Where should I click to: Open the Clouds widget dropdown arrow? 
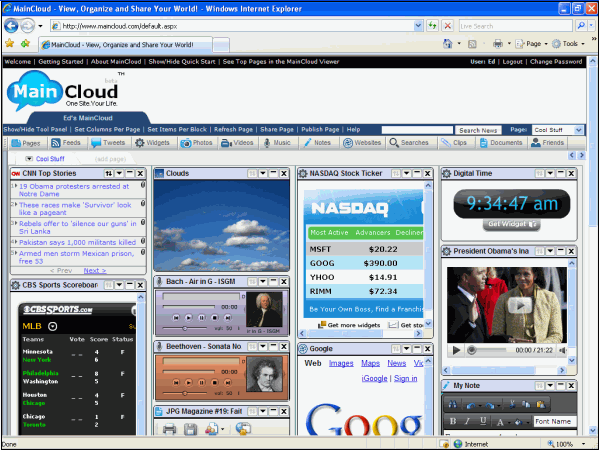pyautogui.click(x=263, y=173)
